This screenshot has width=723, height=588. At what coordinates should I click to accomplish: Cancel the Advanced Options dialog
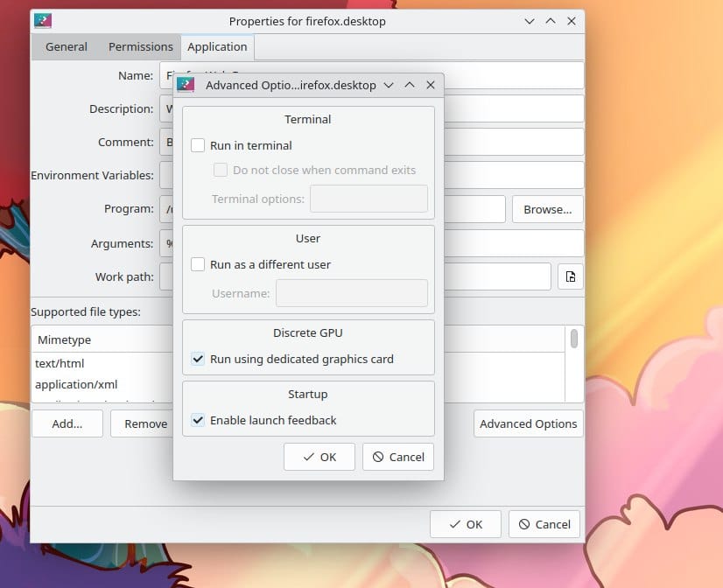click(398, 457)
